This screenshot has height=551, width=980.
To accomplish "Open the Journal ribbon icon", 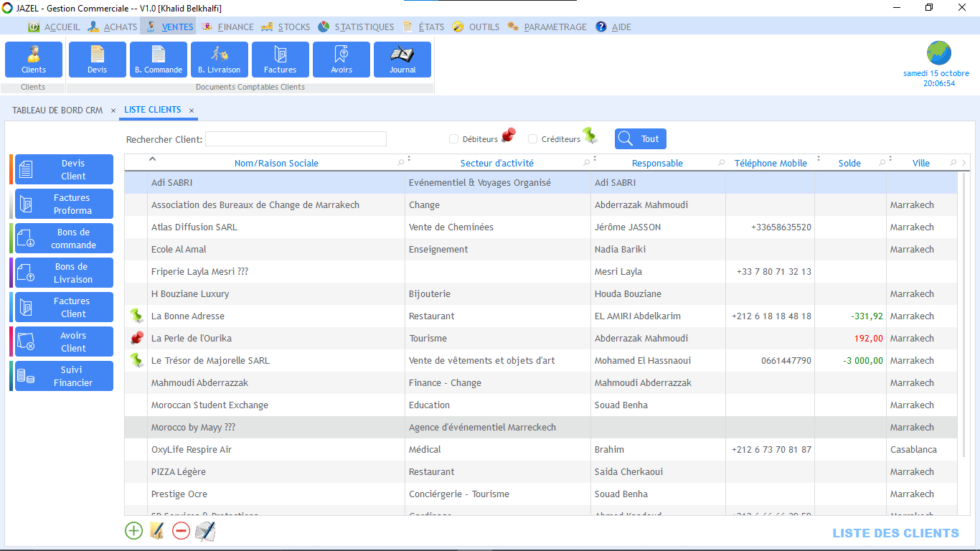I will [402, 60].
